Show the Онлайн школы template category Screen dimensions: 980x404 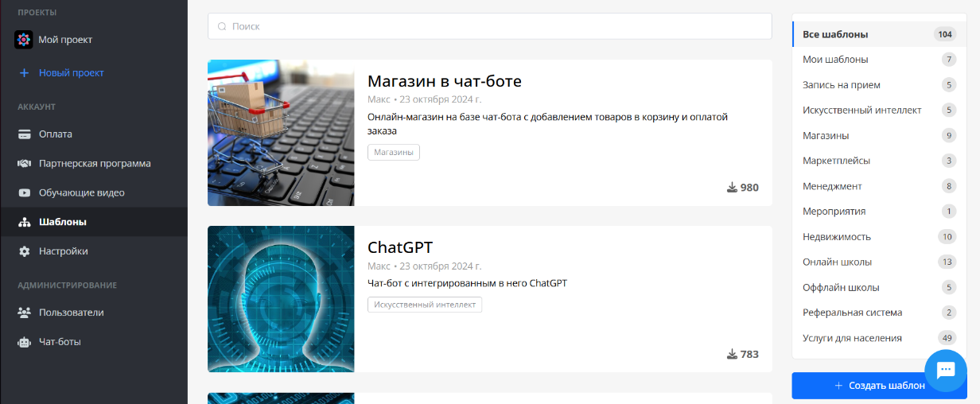pyautogui.click(x=837, y=262)
